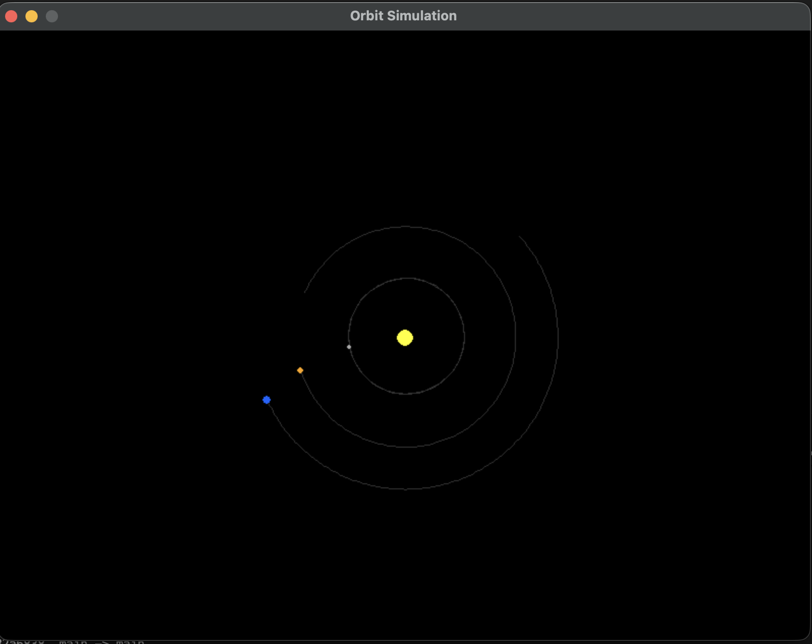812x644 pixels.
Task: Select the small gray innermost planet
Action: click(x=349, y=347)
